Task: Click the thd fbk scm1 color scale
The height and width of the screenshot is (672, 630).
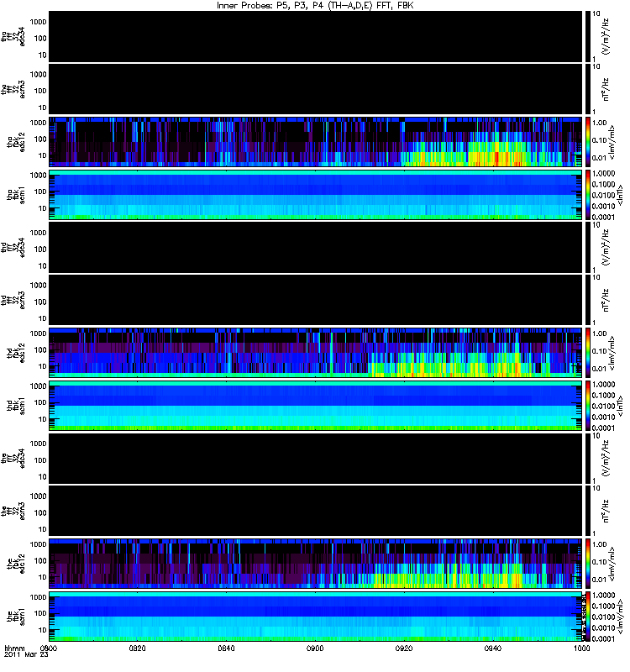Action: pos(587,406)
